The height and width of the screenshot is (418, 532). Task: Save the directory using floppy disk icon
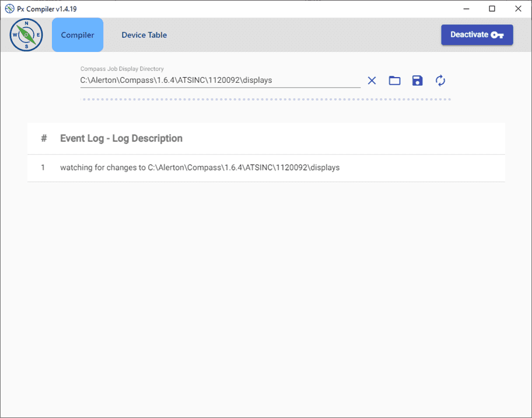[x=417, y=81]
